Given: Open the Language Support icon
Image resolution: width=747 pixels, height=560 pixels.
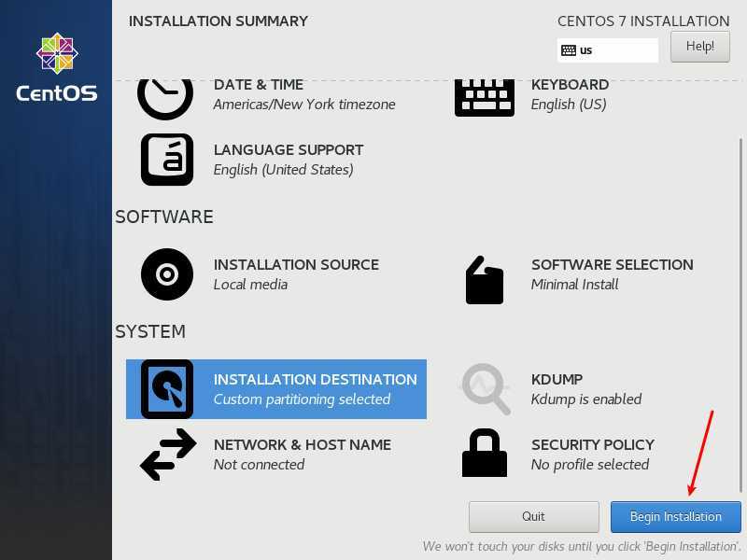Looking at the screenshot, I should (167, 160).
